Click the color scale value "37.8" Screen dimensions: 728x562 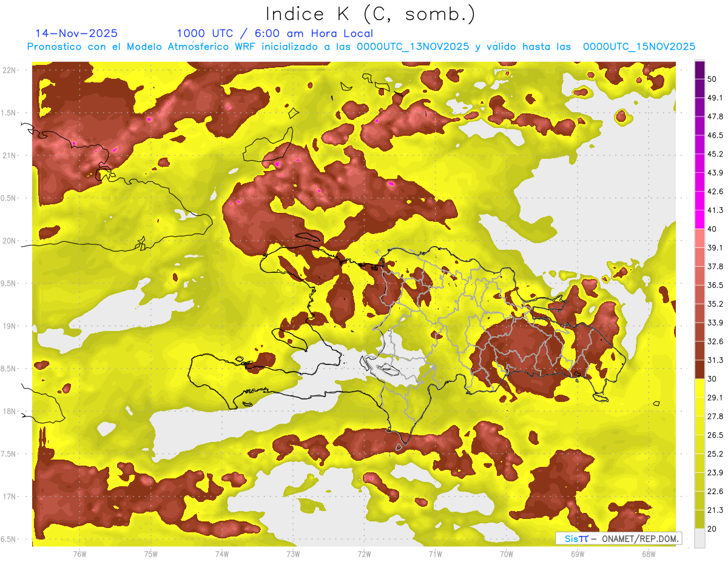715,266
